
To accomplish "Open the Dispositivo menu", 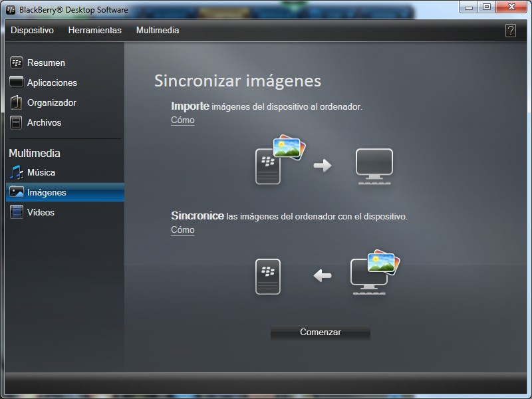I will click(x=32, y=30).
